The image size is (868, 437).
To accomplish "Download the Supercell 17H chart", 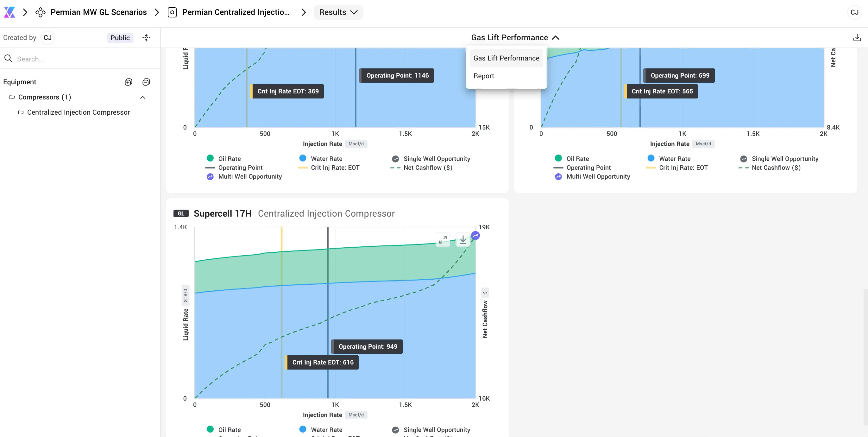I will pyautogui.click(x=463, y=239).
